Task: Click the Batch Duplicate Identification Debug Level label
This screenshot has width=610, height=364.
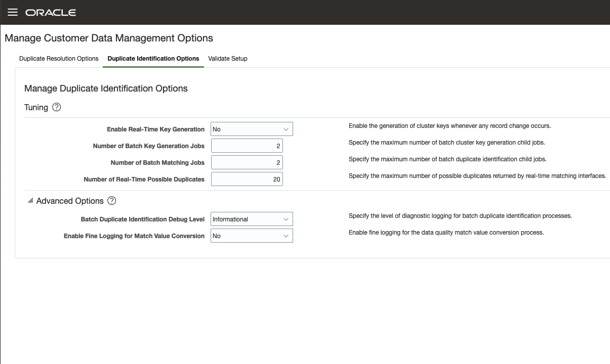Action: pos(143,219)
